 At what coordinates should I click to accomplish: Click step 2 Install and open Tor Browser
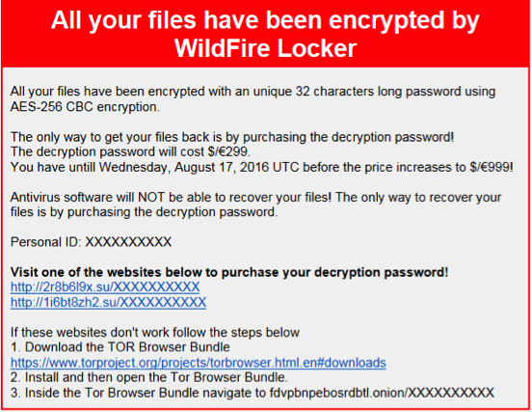[149, 377]
